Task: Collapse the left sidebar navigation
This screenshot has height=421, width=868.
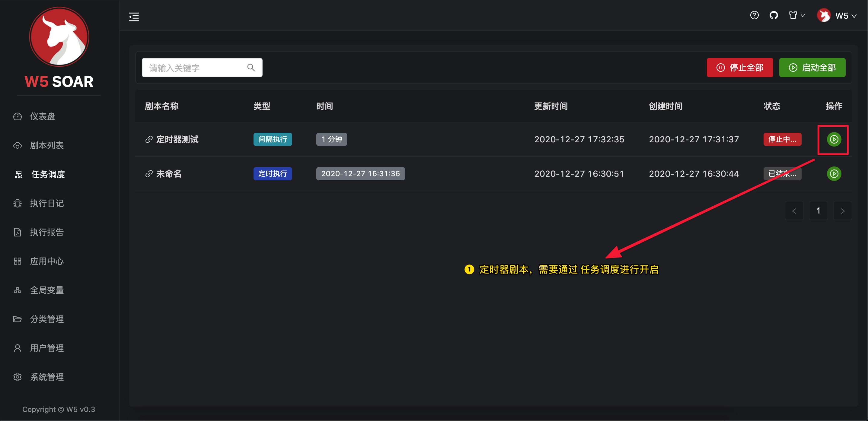Action: click(x=133, y=16)
